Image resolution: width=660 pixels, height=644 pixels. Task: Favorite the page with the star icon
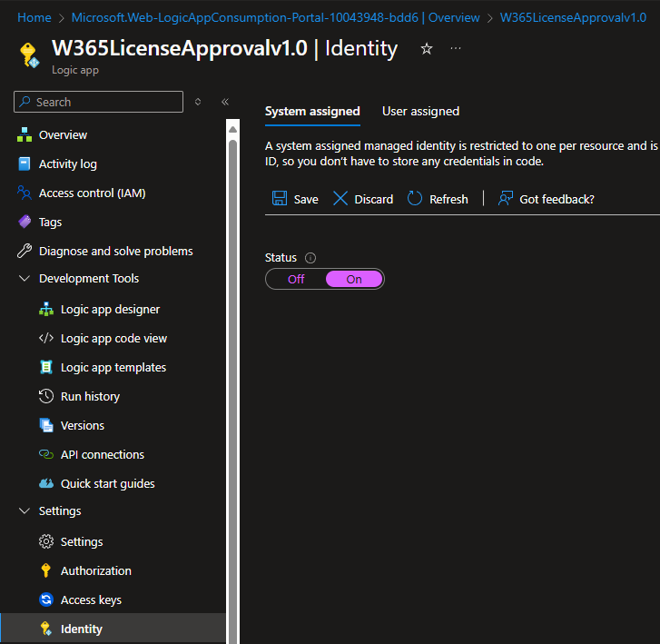427,49
